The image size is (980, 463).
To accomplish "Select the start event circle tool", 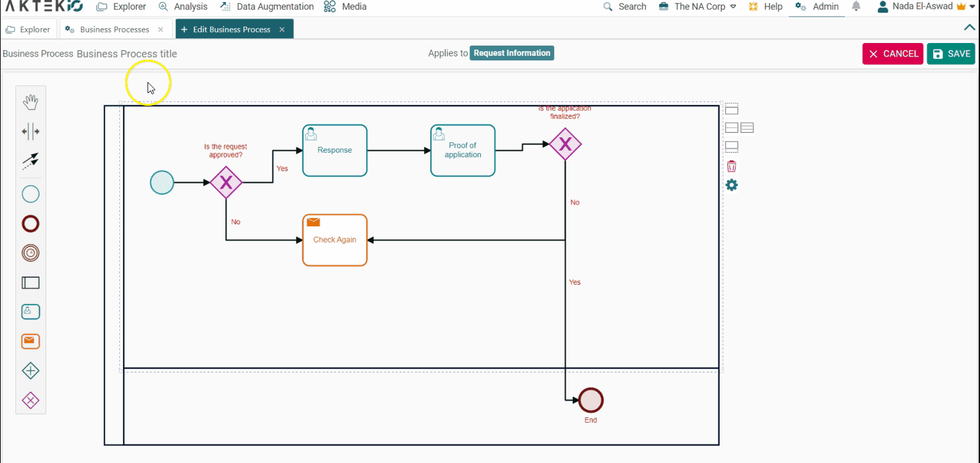I will (30, 194).
